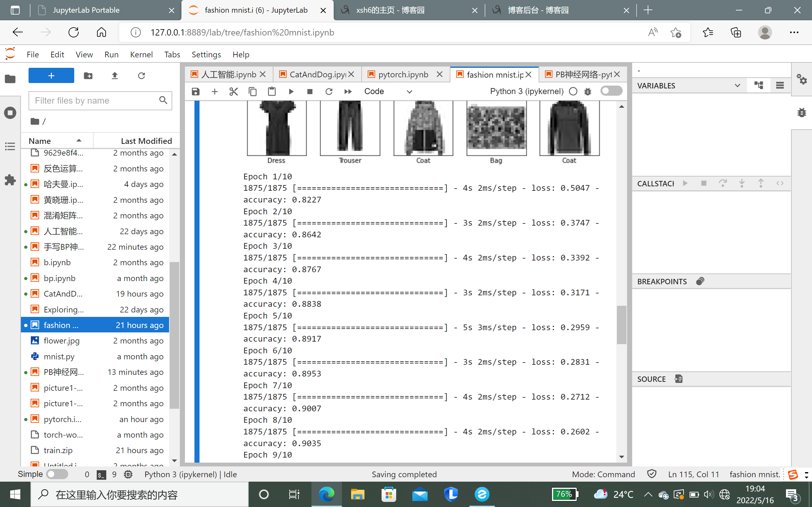This screenshot has height=507, width=812.
Task: Interrupt the kernel with the stop icon
Action: (x=310, y=92)
